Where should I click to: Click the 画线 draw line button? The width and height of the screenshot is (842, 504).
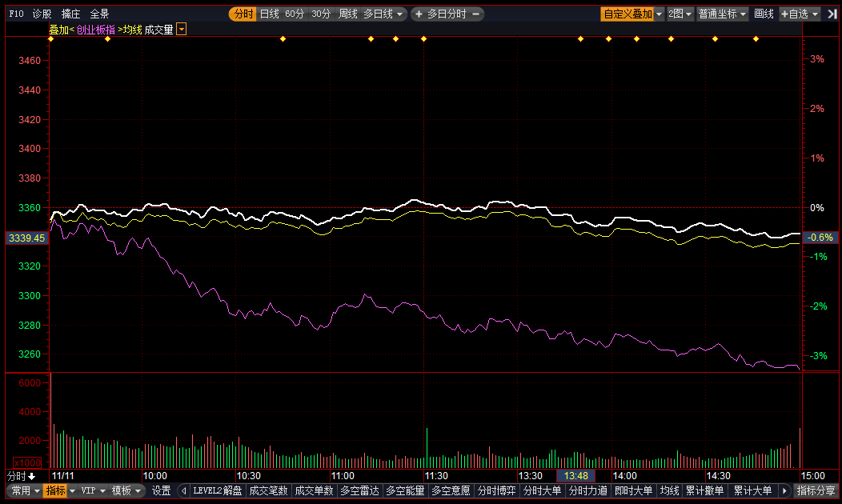pyautogui.click(x=764, y=14)
